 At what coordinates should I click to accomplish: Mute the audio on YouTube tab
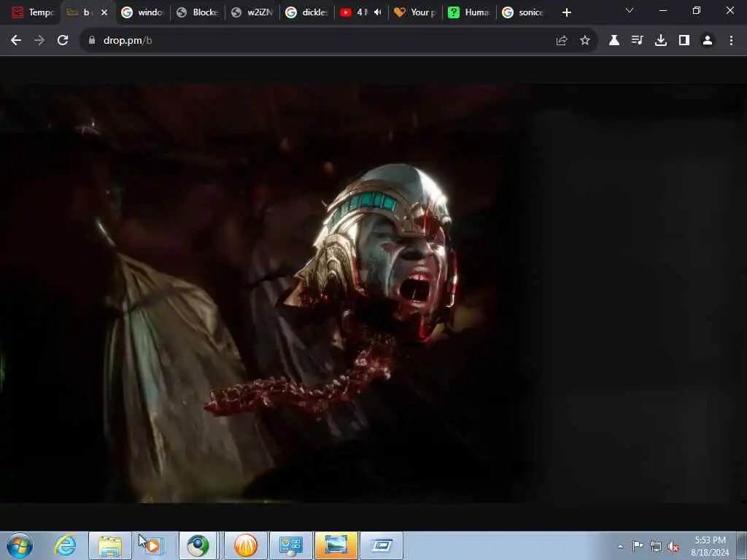tap(378, 12)
